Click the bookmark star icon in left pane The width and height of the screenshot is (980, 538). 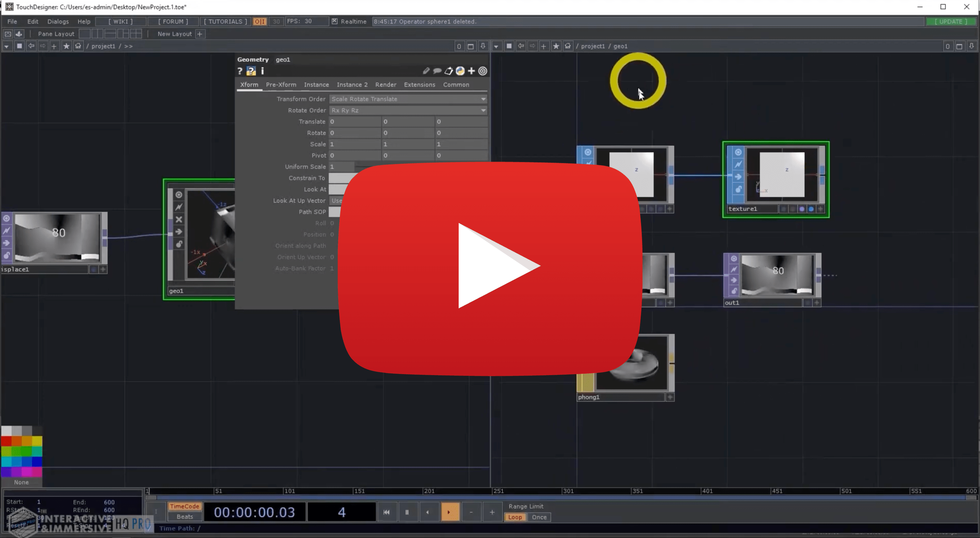(x=66, y=46)
